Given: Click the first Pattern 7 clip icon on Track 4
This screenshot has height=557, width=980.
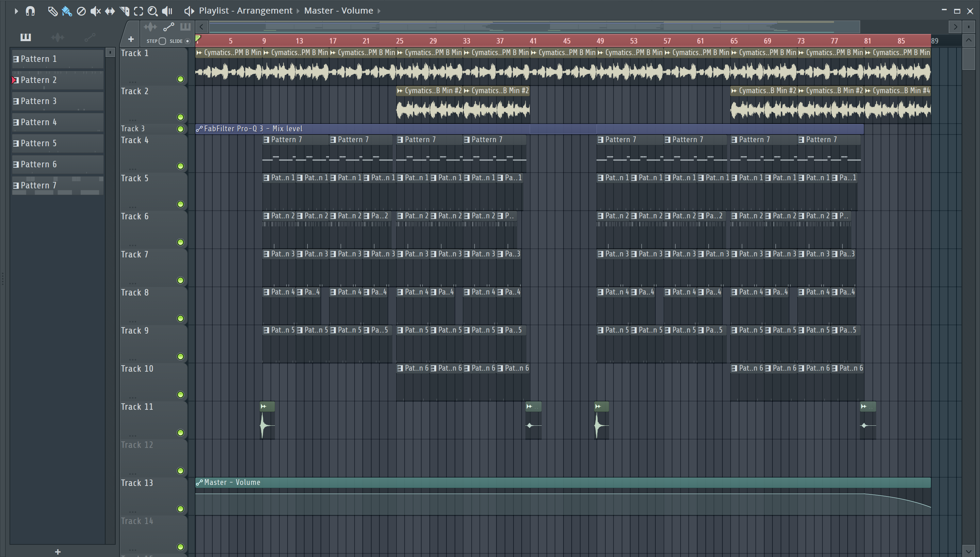Looking at the screenshot, I should pyautogui.click(x=266, y=140).
